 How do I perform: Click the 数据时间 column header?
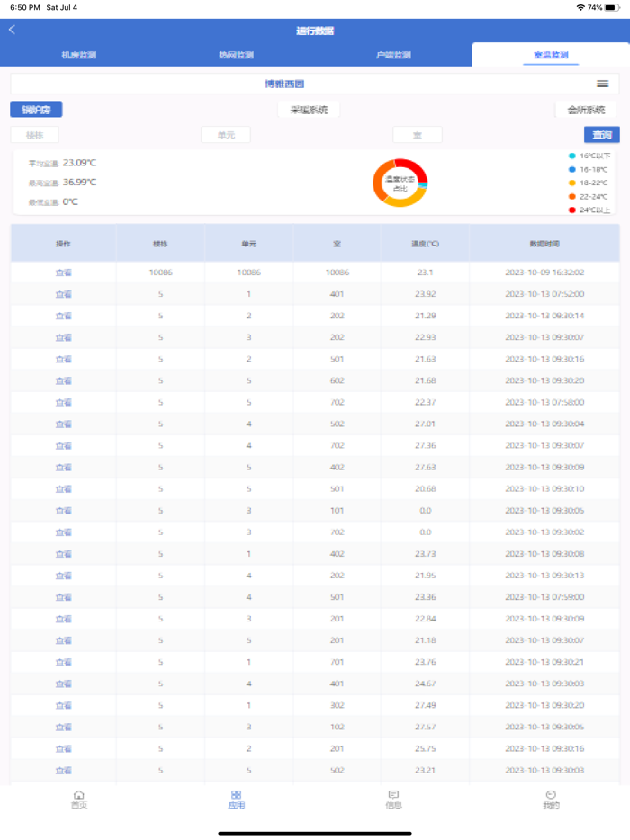click(x=544, y=244)
